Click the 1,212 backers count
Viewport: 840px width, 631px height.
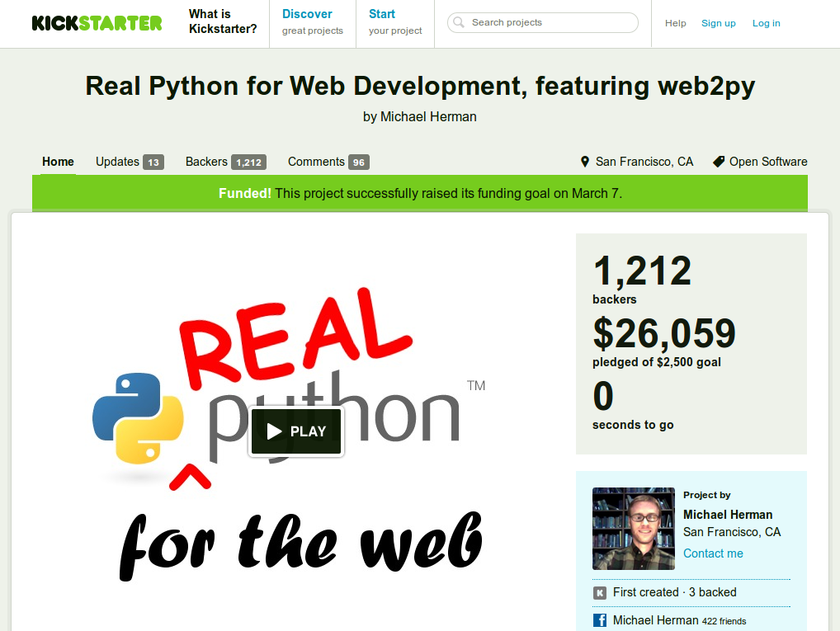[x=642, y=271]
